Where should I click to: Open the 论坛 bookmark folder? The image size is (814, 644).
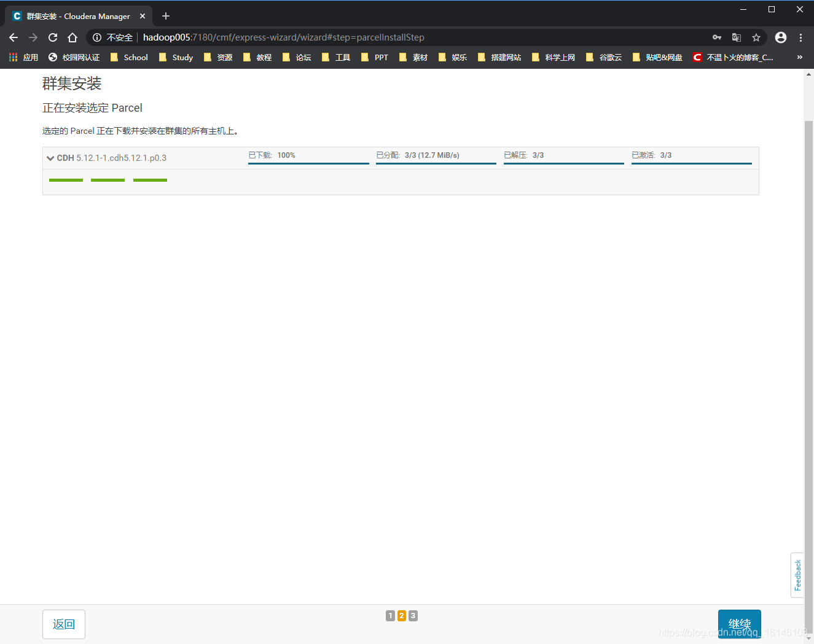pyautogui.click(x=297, y=57)
